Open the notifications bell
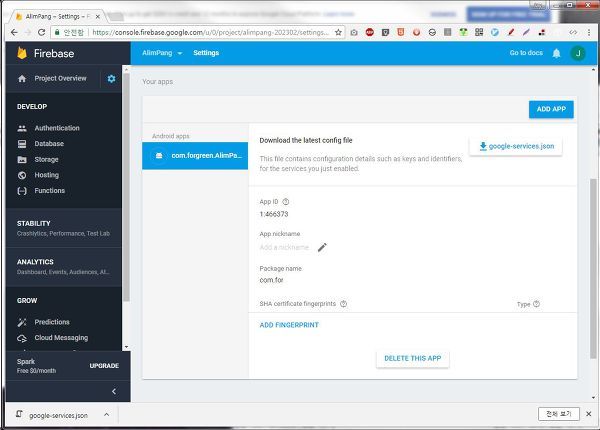 556,53
